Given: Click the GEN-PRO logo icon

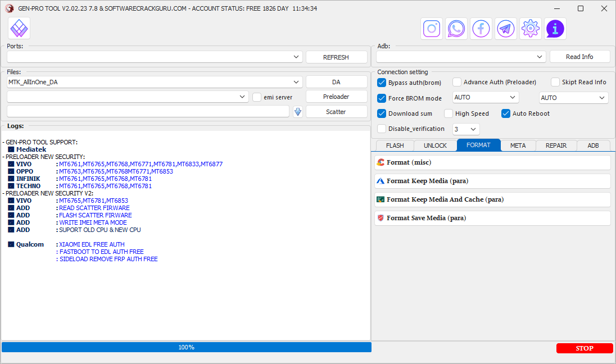Looking at the screenshot, I should point(20,28).
